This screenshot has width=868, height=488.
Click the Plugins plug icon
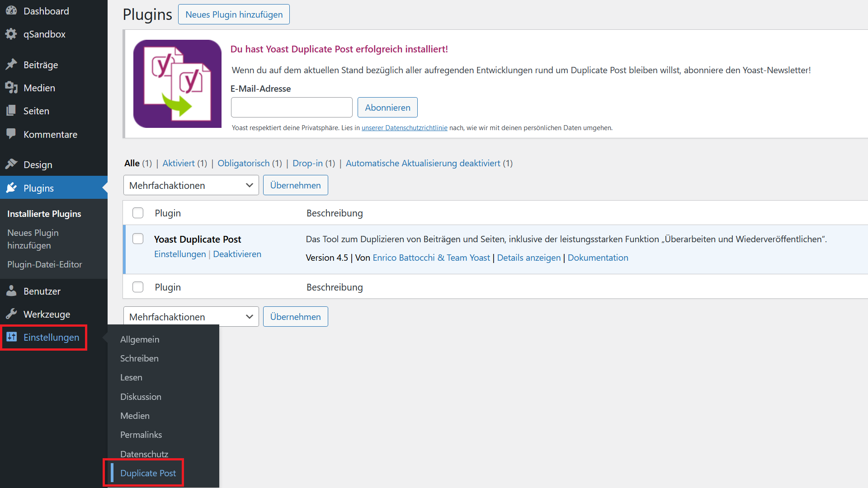point(11,188)
